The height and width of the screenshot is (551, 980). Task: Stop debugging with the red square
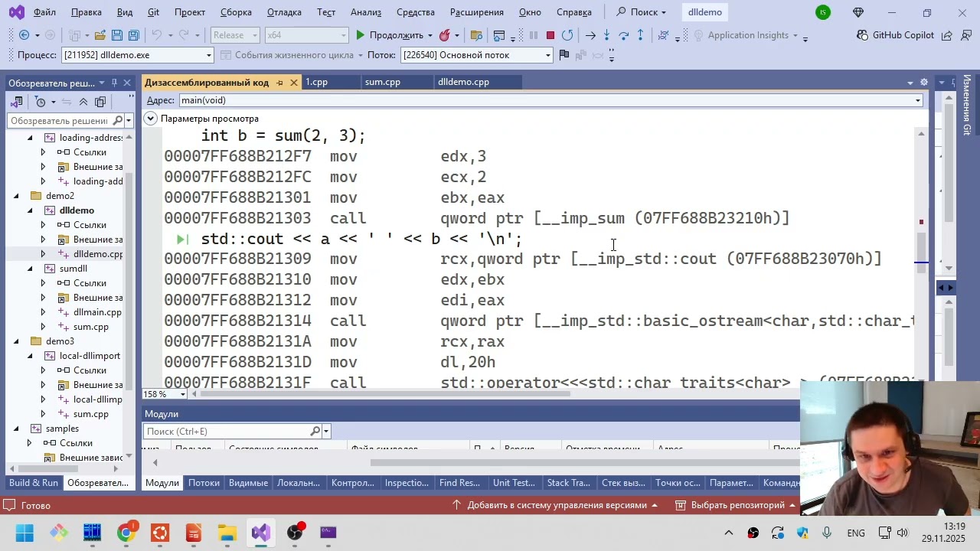(550, 35)
